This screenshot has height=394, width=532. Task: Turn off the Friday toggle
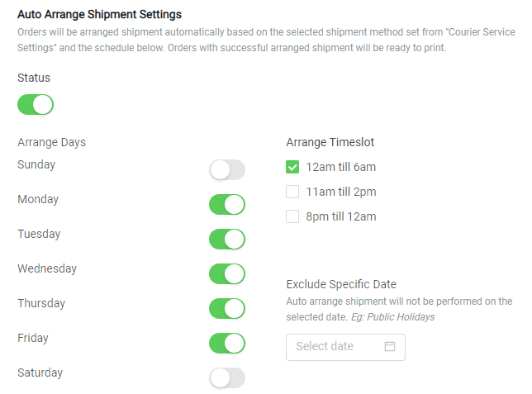point(227,343)
